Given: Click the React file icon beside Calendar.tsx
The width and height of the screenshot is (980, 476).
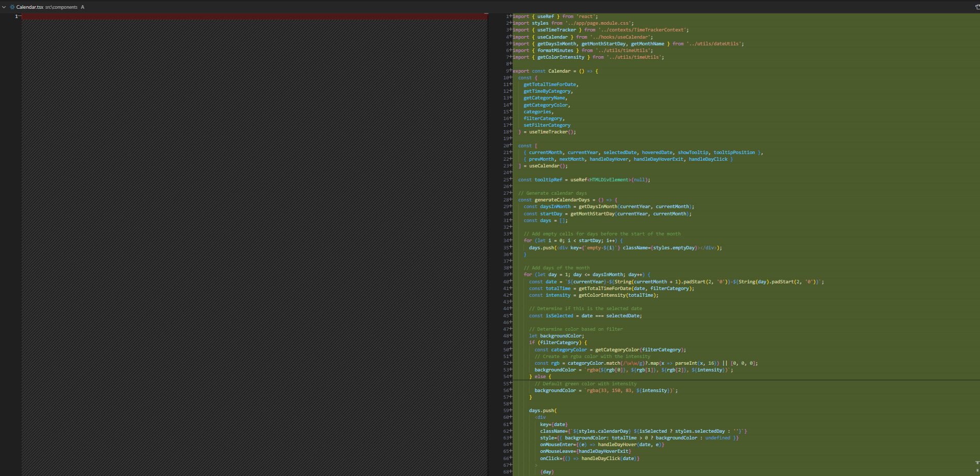Looking at the screenshot, I should pyautogui.click(x=12, y=7).
